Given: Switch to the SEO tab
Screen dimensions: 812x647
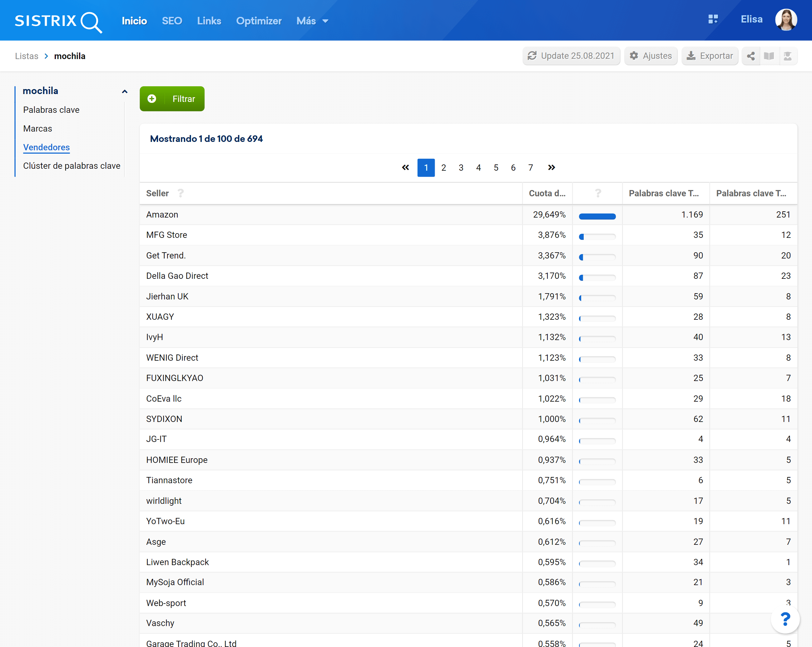Looking at the screenshot, I should 172,21.
